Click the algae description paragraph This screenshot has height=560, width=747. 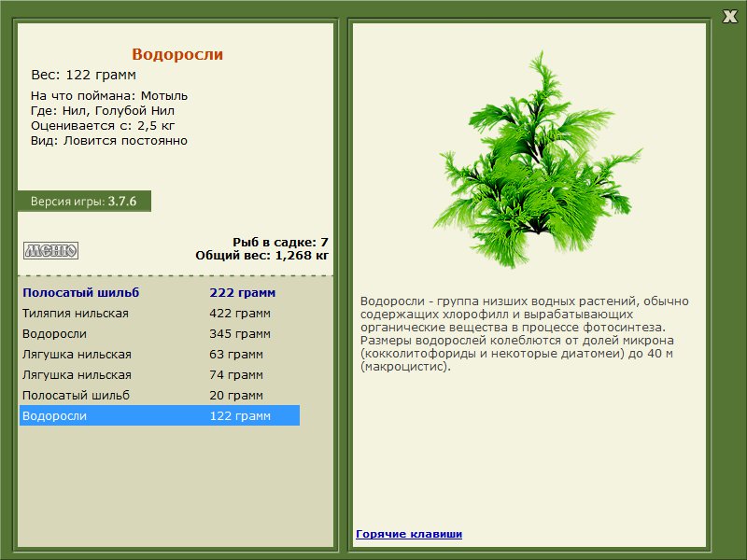point(525,334)
